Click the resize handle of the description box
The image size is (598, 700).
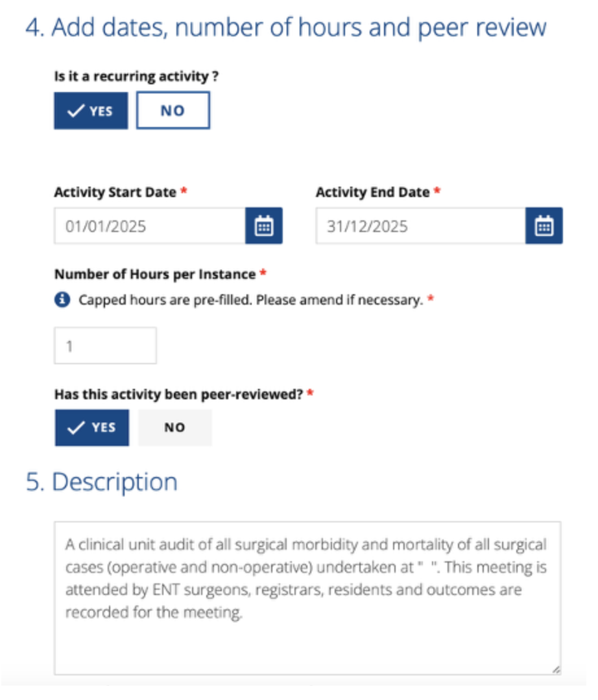[556, 670]
